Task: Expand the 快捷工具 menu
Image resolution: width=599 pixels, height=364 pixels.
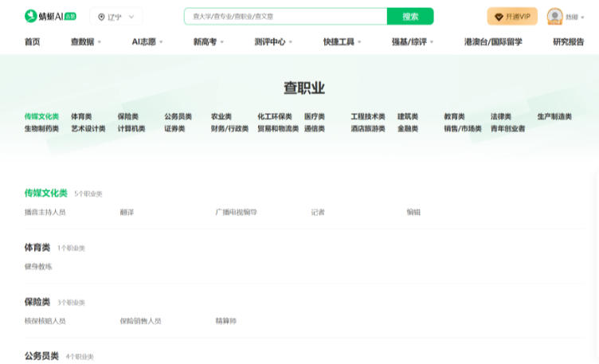Action: click(343, 42)
